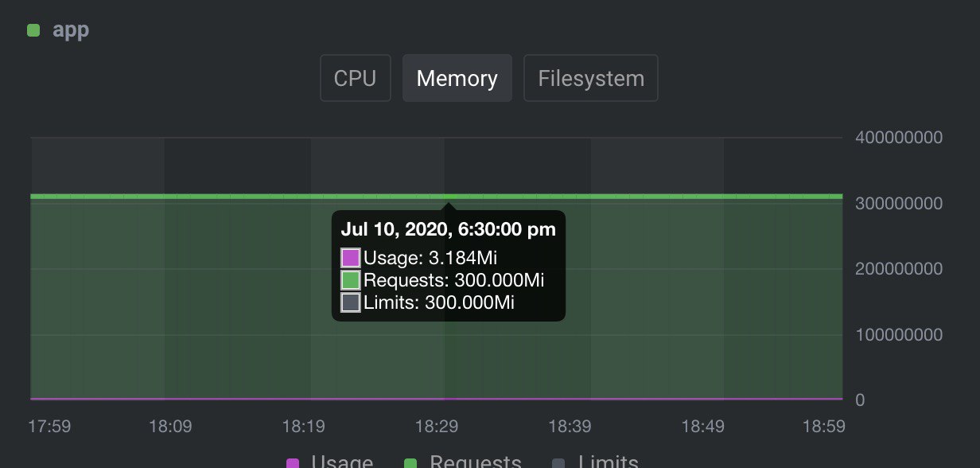This screenshot has height=468, width=980.
Task: Open the Filesystem tab
Action: (591, 78)
